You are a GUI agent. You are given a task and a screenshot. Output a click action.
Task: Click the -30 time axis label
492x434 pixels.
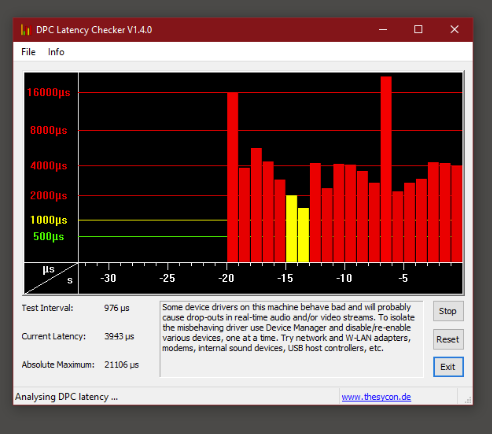click(108, 278)
